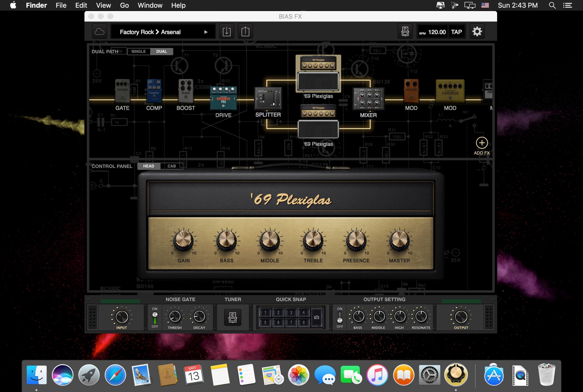Select the HEAD tab in Control Panel

click(x=149, y=166)
